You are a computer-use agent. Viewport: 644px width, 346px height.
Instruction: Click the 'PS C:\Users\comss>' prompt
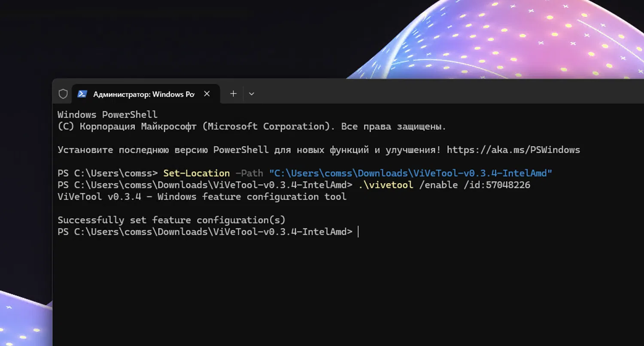tap(108, 173)
